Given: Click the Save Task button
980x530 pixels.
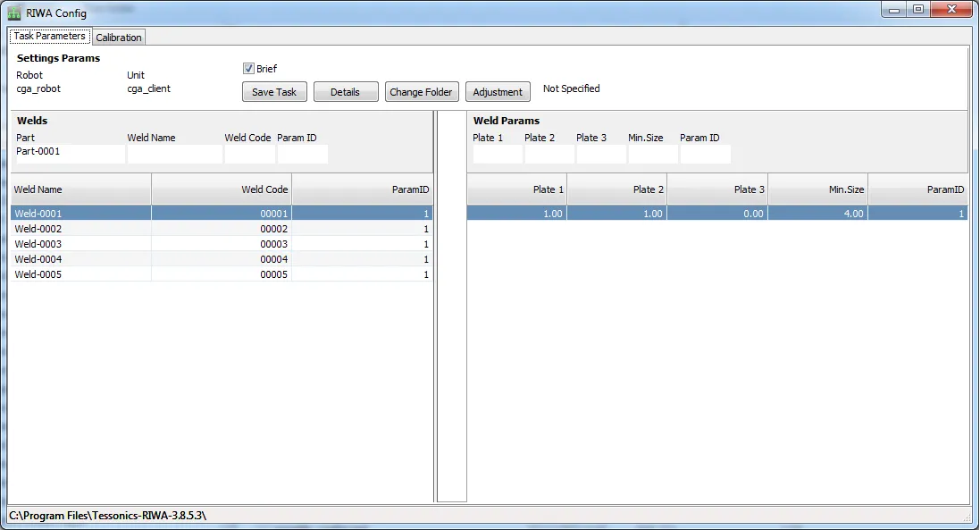Looking at the screenshot, I should 273,91.
